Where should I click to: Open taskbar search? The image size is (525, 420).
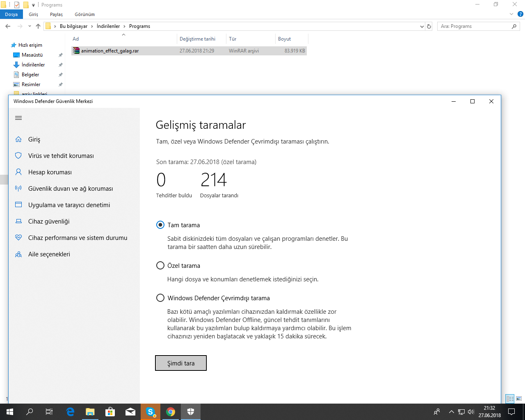(30, 412)
